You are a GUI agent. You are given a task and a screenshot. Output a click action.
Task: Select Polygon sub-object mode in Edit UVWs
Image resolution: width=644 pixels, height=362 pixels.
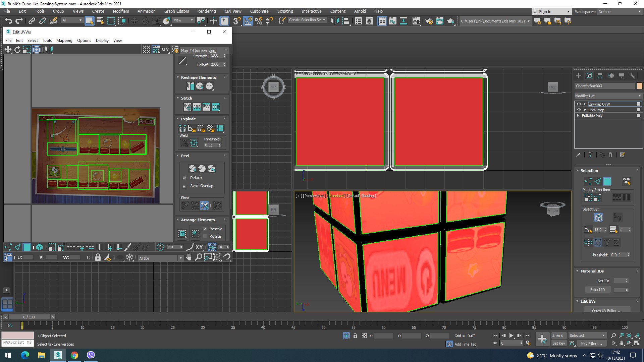[27, 247]
